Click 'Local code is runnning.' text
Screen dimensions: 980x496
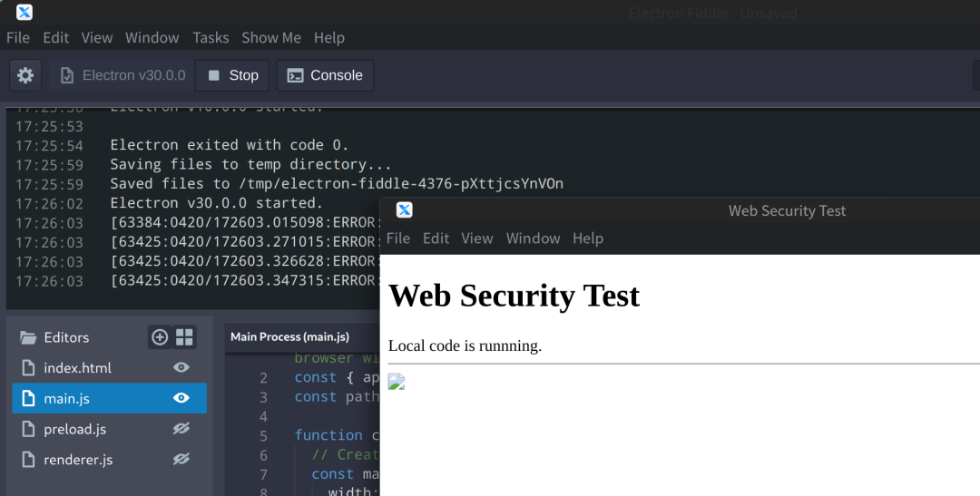[465, 346]
